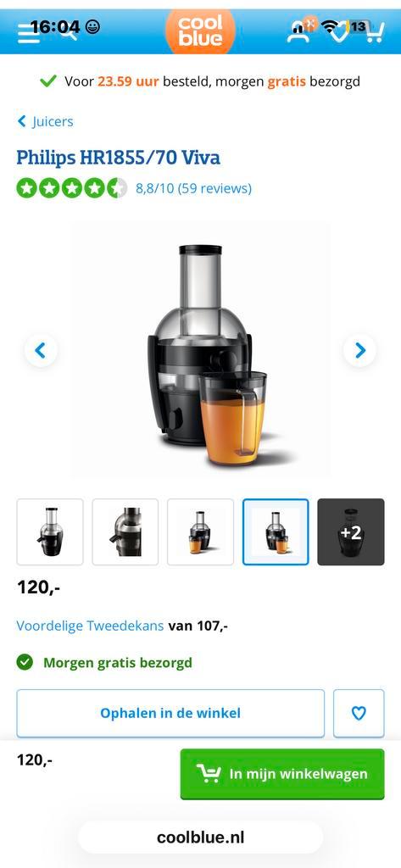Go back to Juicers category
The image size is (401, 868).
point(45,121)
